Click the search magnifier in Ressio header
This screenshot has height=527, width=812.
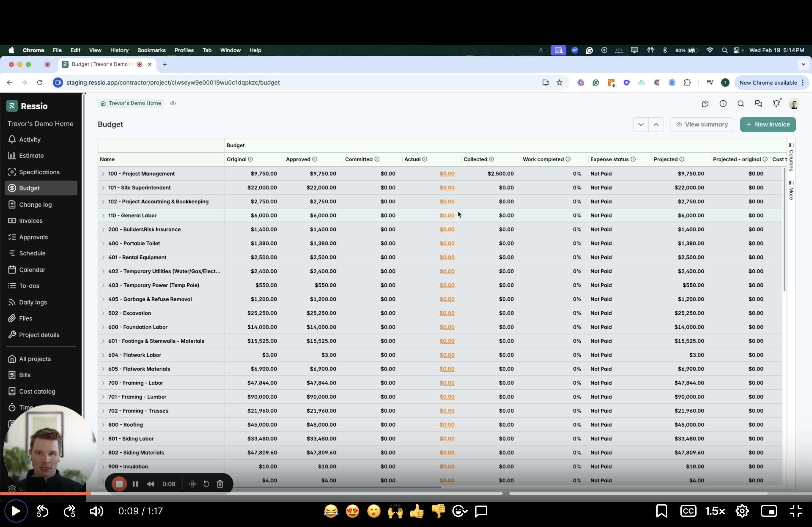[741, 104]
